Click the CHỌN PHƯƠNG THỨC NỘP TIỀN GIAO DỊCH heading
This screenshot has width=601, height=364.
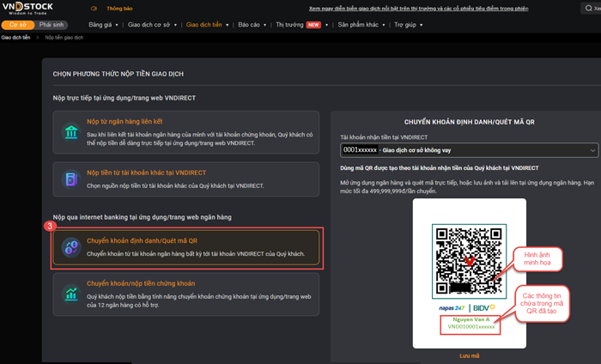pyautogui.click(x=118, y=74)
